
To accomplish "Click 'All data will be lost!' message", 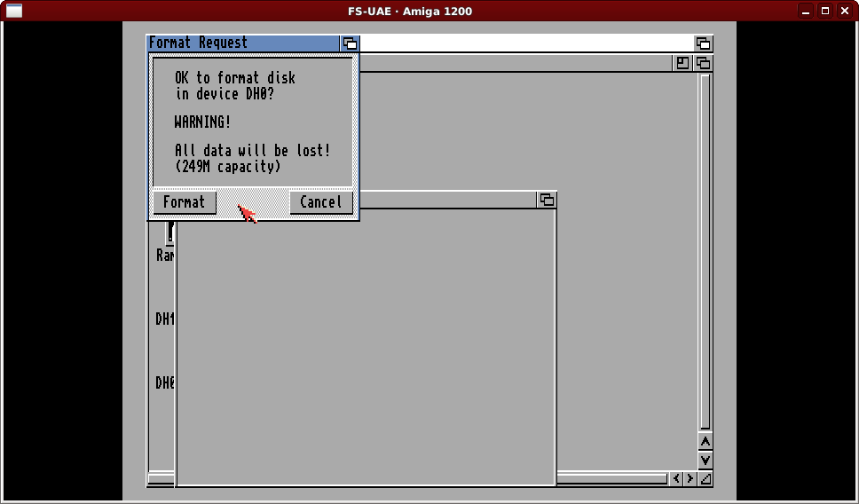I will [x=253, y=151].
